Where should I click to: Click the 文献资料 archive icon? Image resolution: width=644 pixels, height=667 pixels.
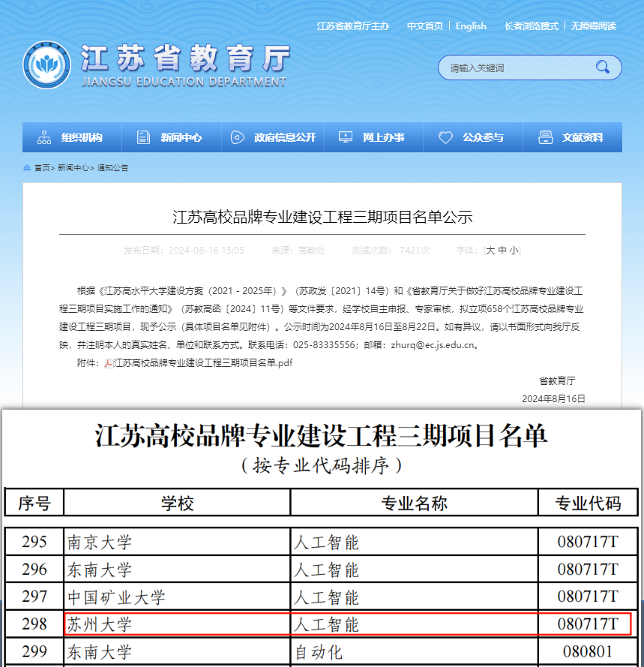point(546,137)
